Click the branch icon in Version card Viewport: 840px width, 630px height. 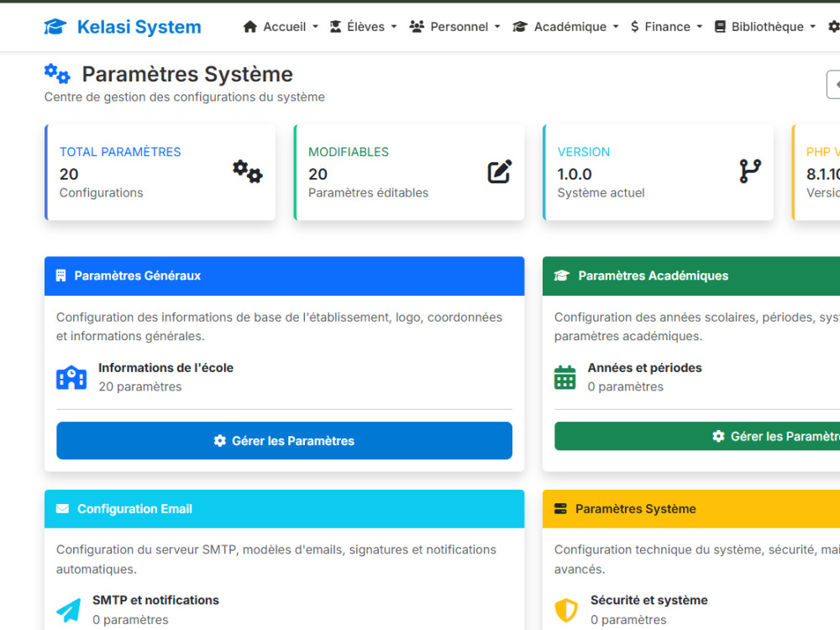[x=750, y=171]
